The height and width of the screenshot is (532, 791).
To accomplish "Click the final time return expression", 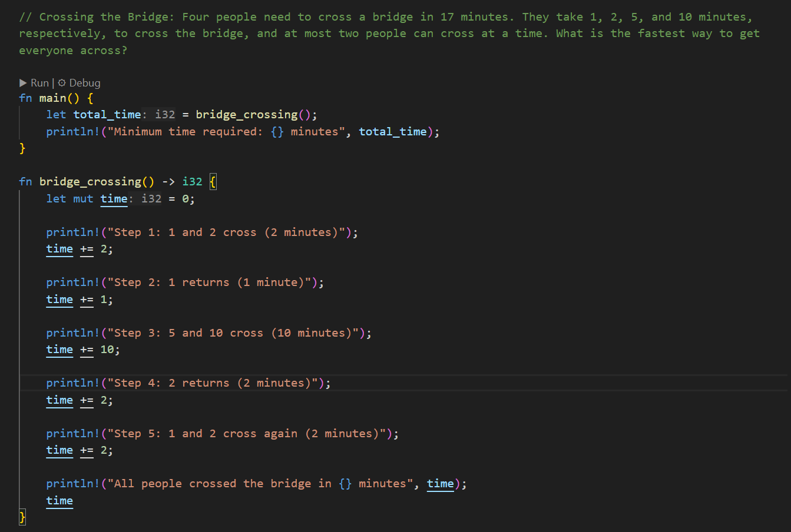I will (x=59, y=501).
